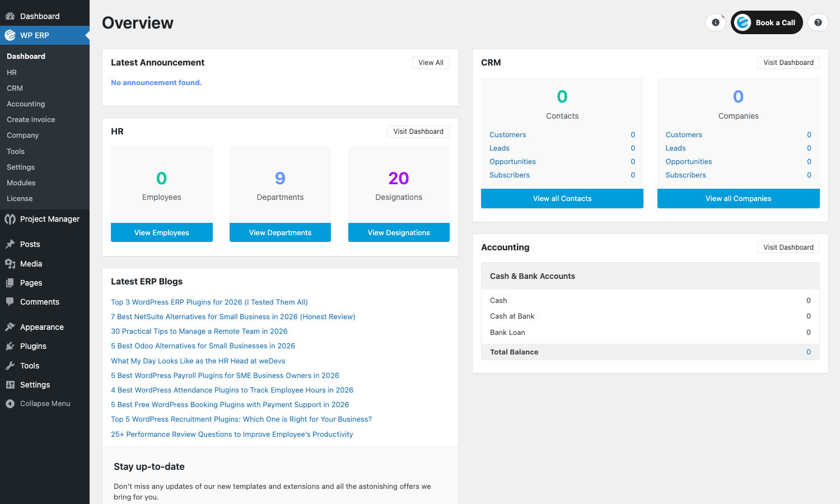Open the help question mark icon
Viewport: 840px width, 504px height.
pyautogui.click(x=818, y=22)
